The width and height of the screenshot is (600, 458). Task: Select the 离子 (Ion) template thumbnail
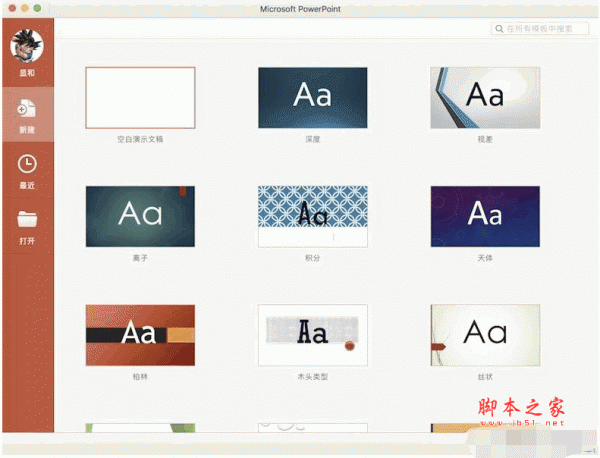[x=140, y=215]
